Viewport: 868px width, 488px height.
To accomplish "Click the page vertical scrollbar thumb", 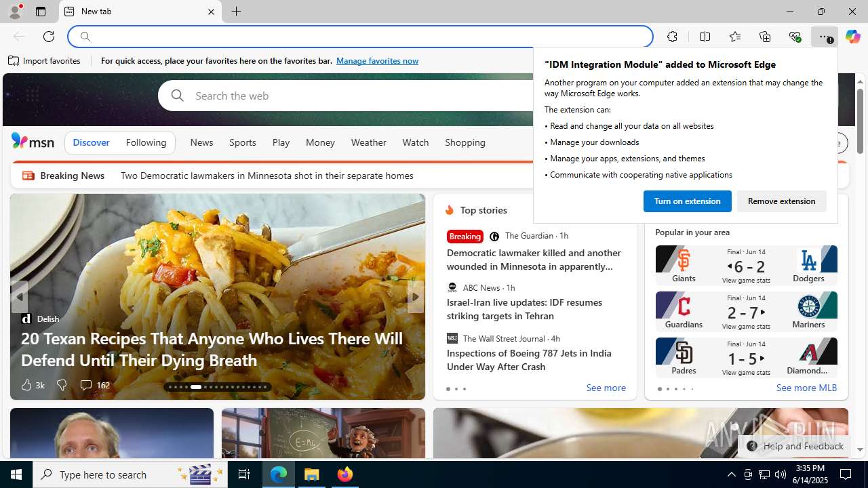I will (860, 121).
